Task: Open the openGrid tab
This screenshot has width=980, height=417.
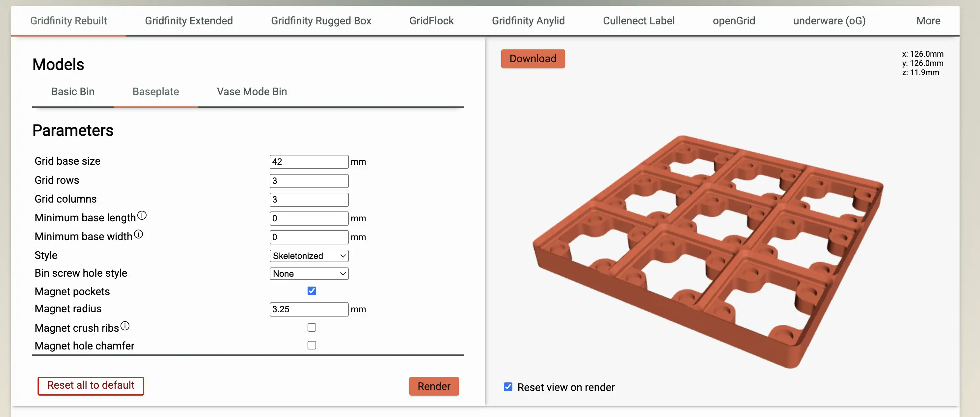Action: tap(734, 20)
